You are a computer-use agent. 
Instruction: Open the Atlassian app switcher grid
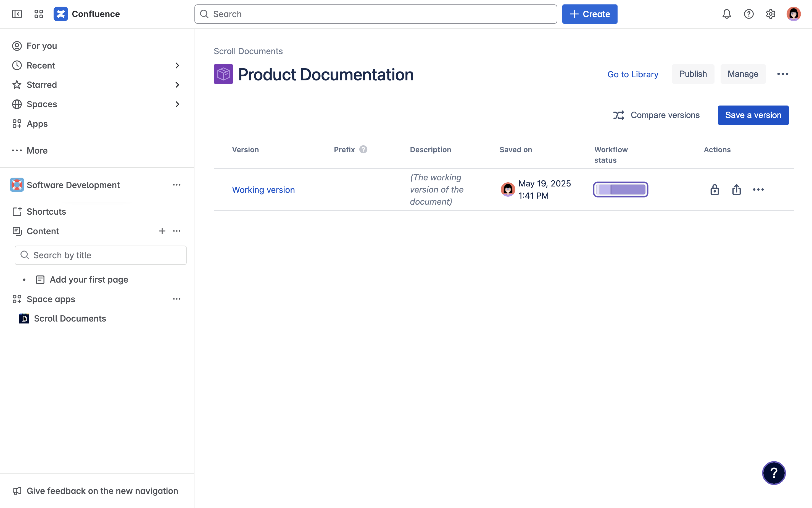click(x=38, y=14)
